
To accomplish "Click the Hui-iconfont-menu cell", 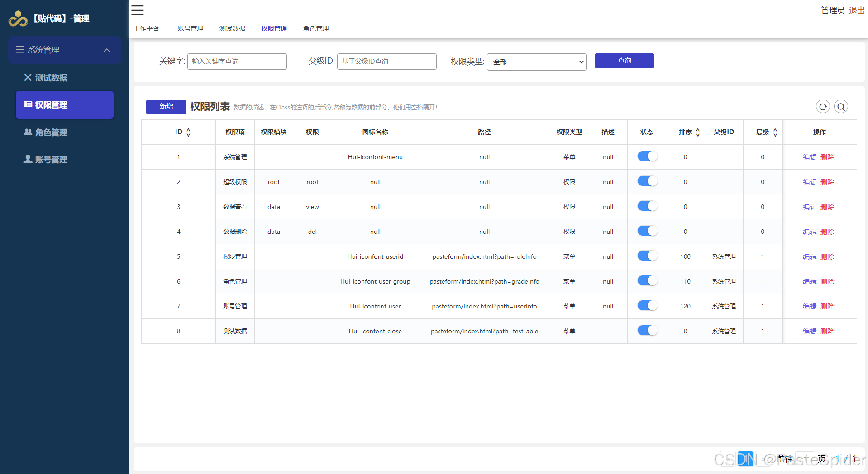I will (375, 157).
